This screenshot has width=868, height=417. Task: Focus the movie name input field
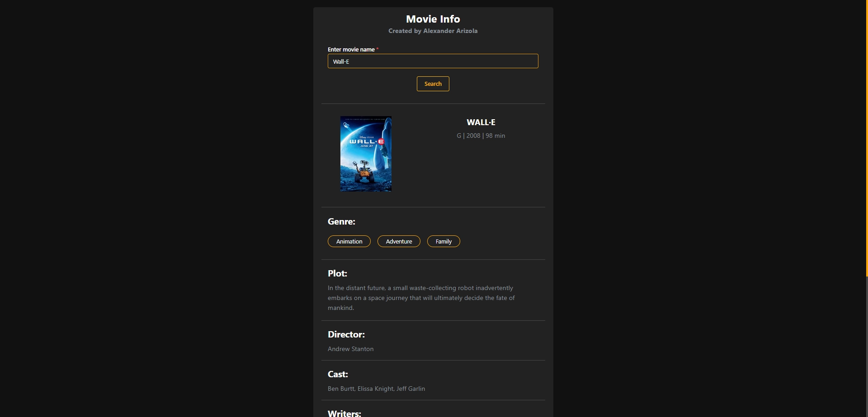(433, 61)
